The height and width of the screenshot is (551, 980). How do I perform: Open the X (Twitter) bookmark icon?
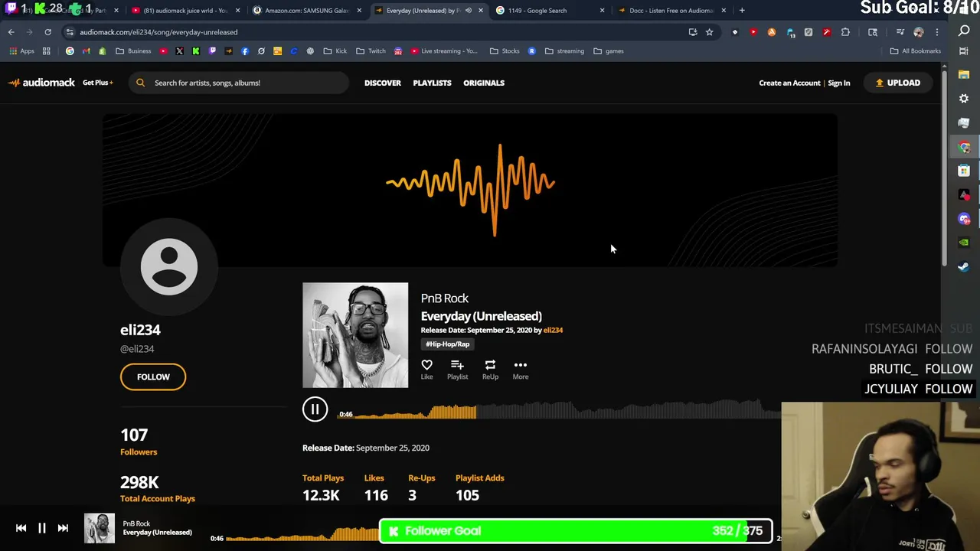pos(179,51)
